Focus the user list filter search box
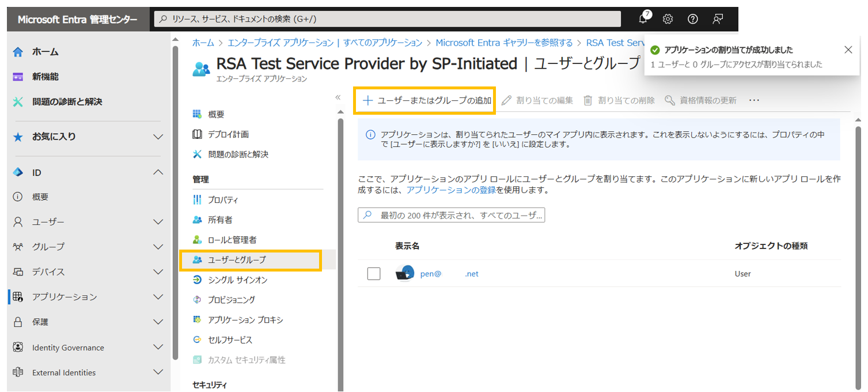Viewport: 868px width, 392px height. tap(451, 215)
